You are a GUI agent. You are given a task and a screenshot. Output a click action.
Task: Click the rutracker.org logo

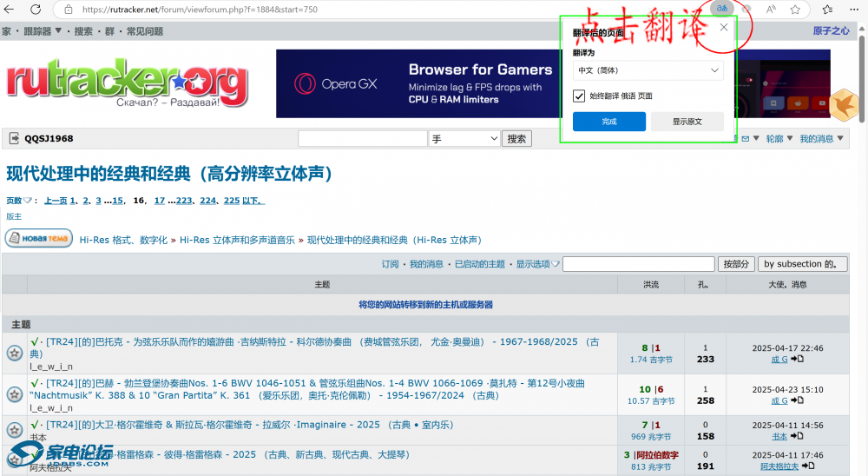pyautogui.click(x=127, y=83)
